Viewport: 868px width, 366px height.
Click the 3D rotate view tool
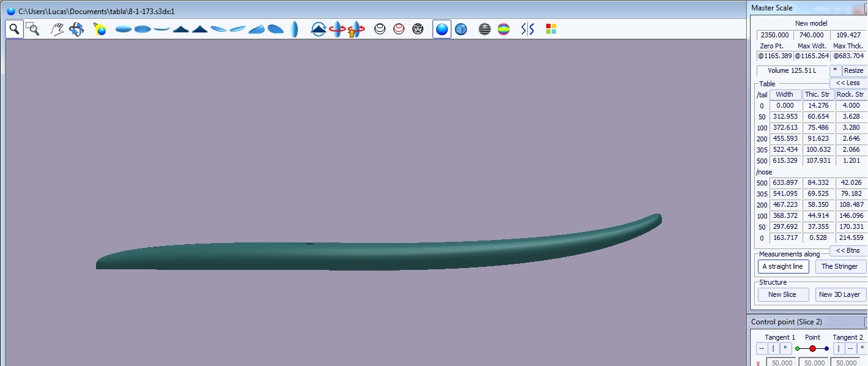76,29
